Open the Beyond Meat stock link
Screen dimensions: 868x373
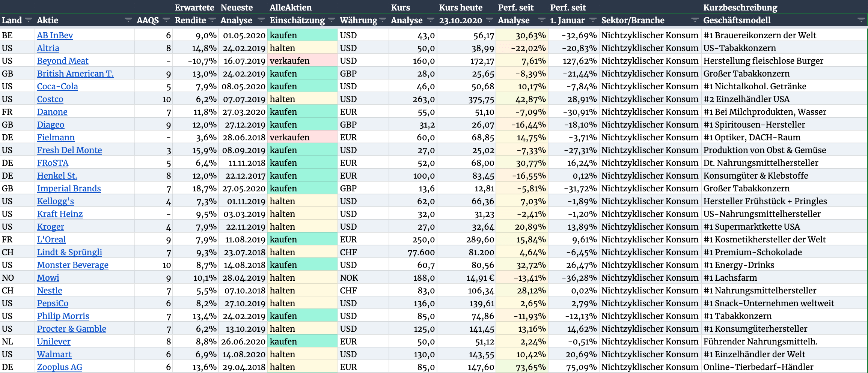pyautogui.click(x=63, y=61)
